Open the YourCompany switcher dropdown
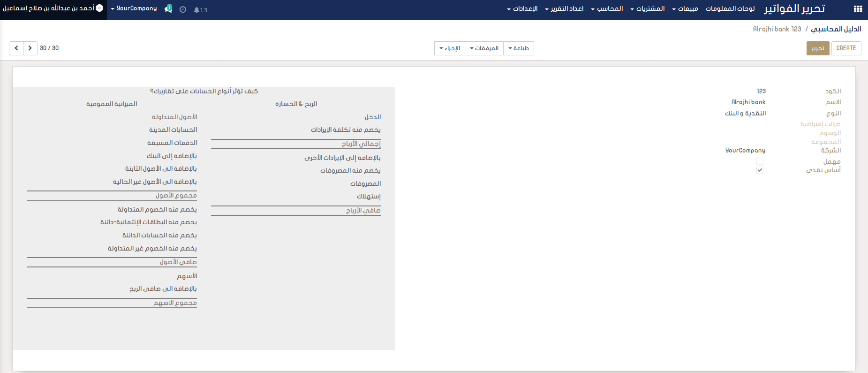This screenshot has width=868, height=373. pyautogui.click(x=134, y=8)
